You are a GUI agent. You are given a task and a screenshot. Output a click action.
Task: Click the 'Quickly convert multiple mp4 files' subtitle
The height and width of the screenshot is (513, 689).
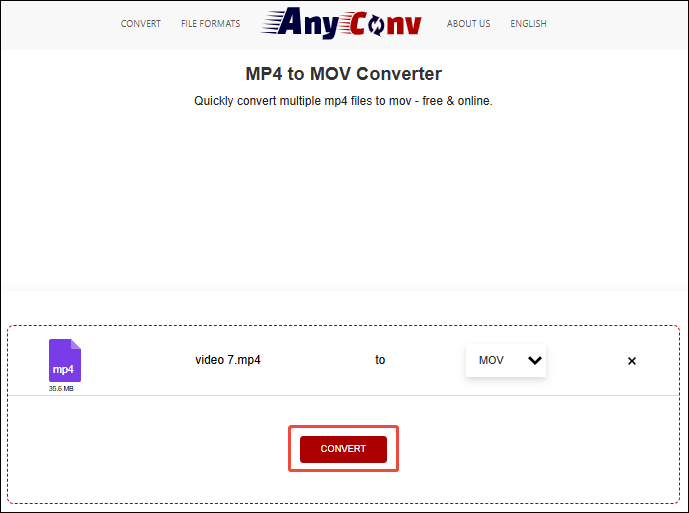pyautogui.click(x=343, y=101)
